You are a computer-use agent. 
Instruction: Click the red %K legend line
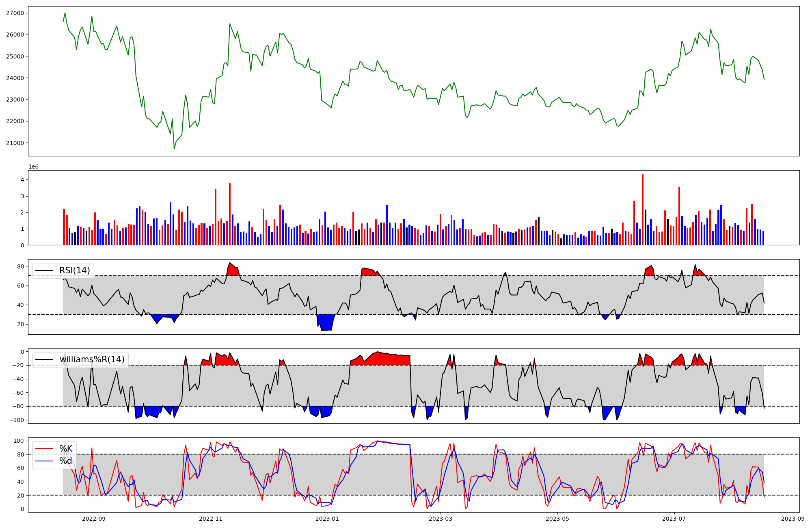coord(45,448)
